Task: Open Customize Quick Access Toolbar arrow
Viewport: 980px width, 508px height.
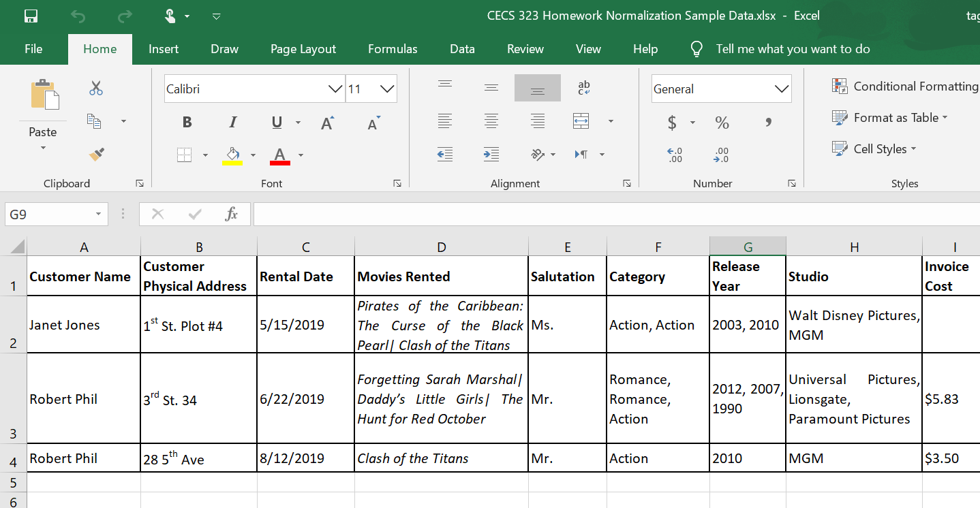Action: [216, 16]
